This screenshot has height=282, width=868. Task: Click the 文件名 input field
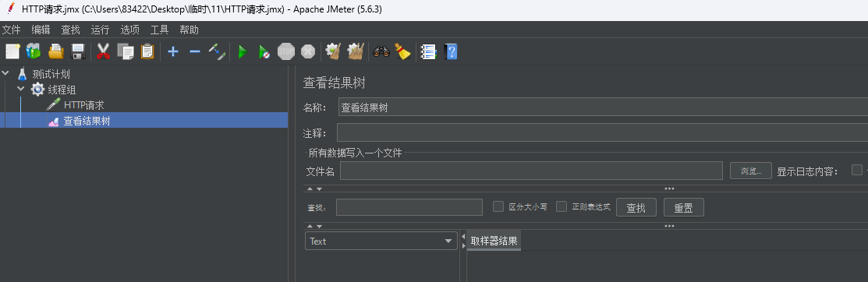tap(531, 171)
